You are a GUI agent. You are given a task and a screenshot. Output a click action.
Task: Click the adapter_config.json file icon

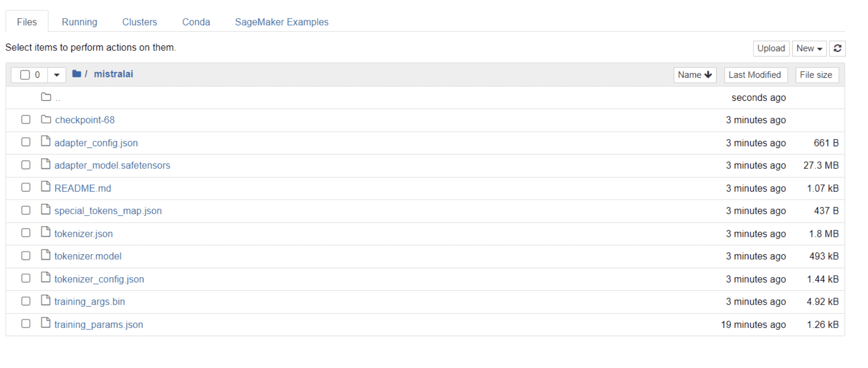tap(45, 141)
